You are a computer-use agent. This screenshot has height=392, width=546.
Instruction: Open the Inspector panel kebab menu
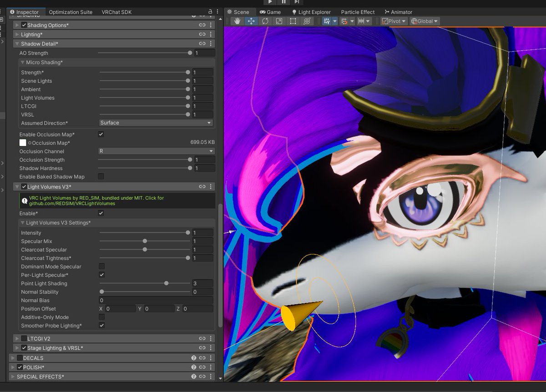217,12
